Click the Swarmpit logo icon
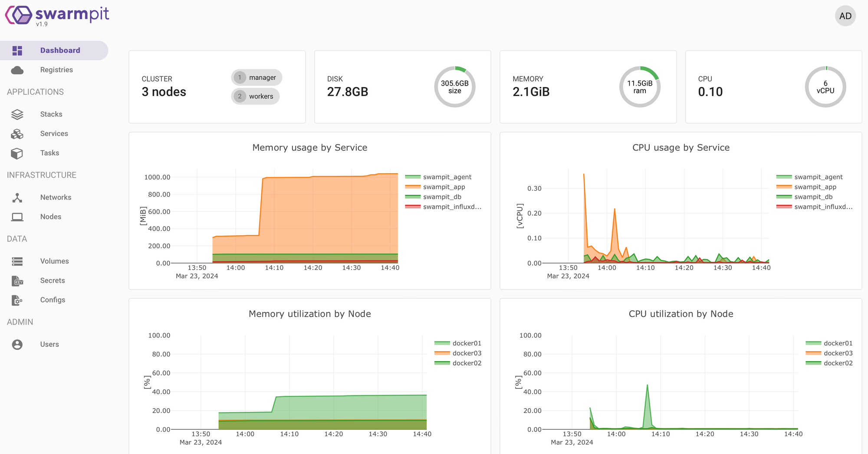 coord(19,15)
